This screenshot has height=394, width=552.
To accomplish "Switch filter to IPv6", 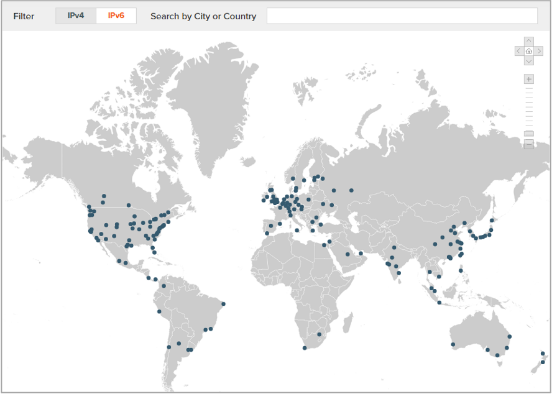I will coord(116,15).
